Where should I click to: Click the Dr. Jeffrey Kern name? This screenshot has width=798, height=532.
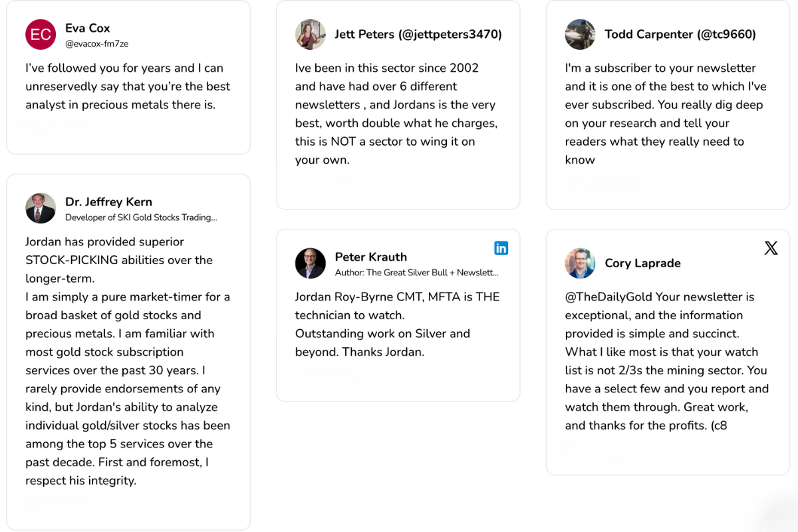pos(108,201)
